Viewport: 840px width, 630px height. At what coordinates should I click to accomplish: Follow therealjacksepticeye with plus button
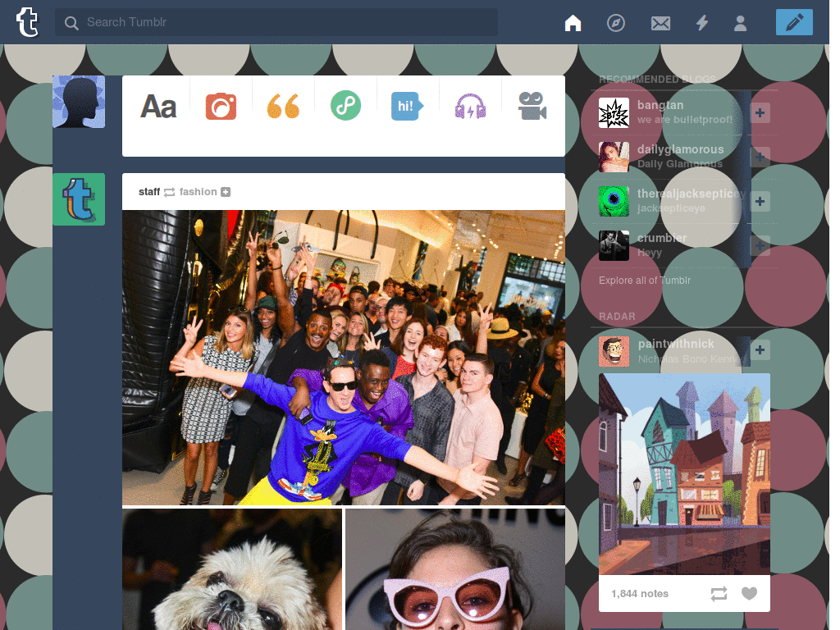760,202
